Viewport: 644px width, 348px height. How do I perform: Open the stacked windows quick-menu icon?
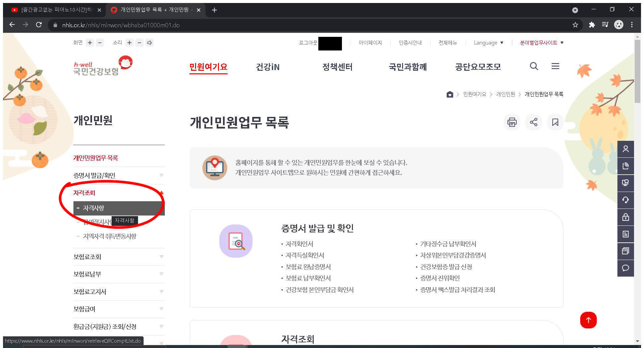[626, 251]
